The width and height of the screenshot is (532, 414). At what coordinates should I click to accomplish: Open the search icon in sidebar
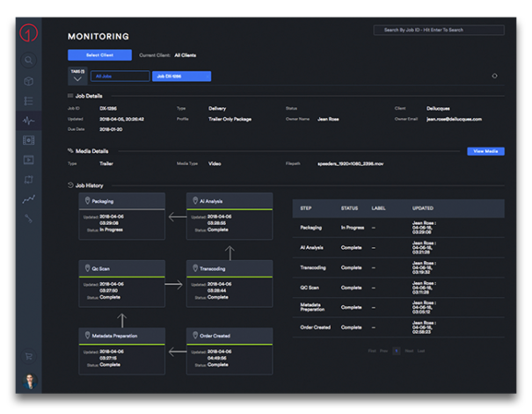(x=28, y=61)
